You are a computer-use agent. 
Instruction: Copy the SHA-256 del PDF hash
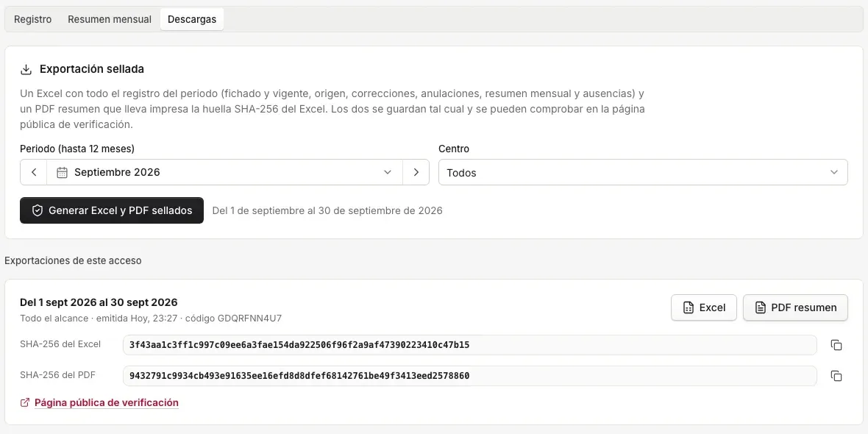836,376
